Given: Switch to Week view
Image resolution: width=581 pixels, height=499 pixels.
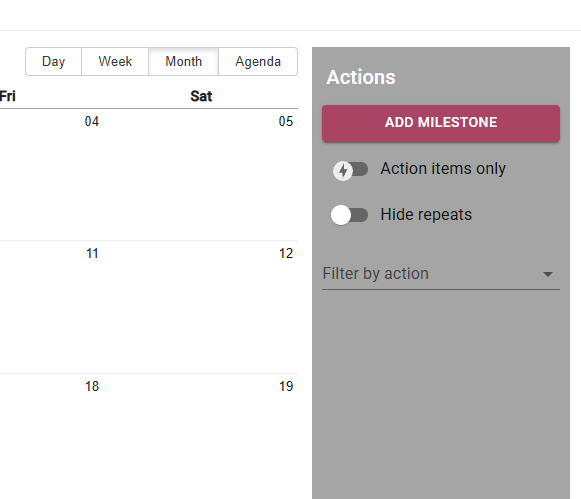Looking at the screenshot, I should point(115,61).
